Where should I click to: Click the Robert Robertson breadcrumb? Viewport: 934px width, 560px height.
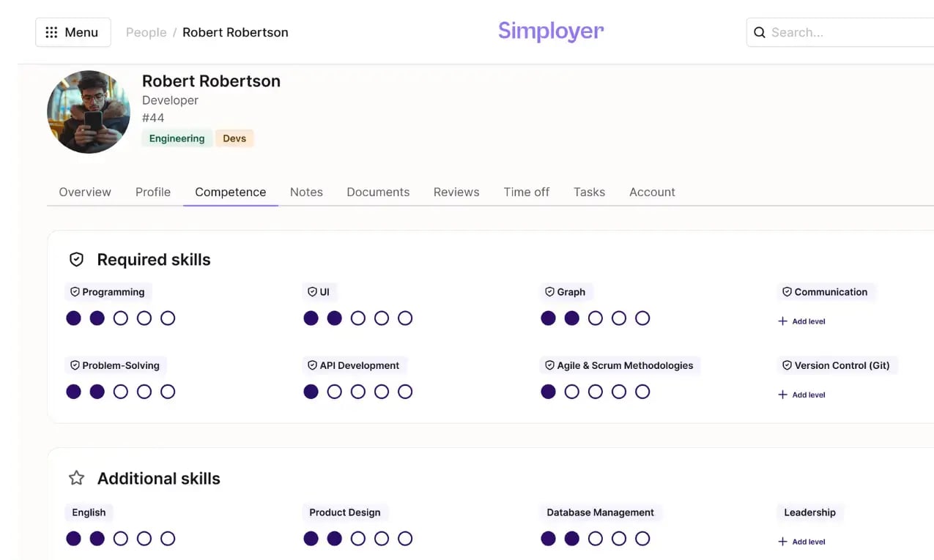[x=235, y=32]
